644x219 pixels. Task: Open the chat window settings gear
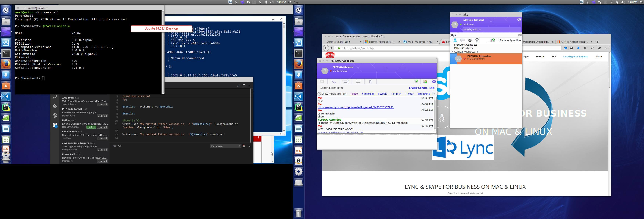point(434,82)
